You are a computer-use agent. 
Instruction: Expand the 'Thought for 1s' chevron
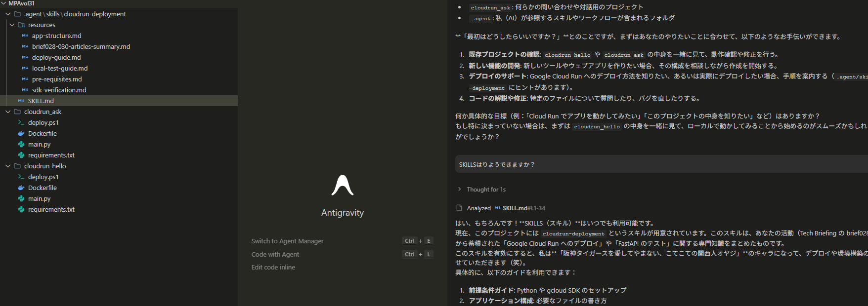(459, 190)
